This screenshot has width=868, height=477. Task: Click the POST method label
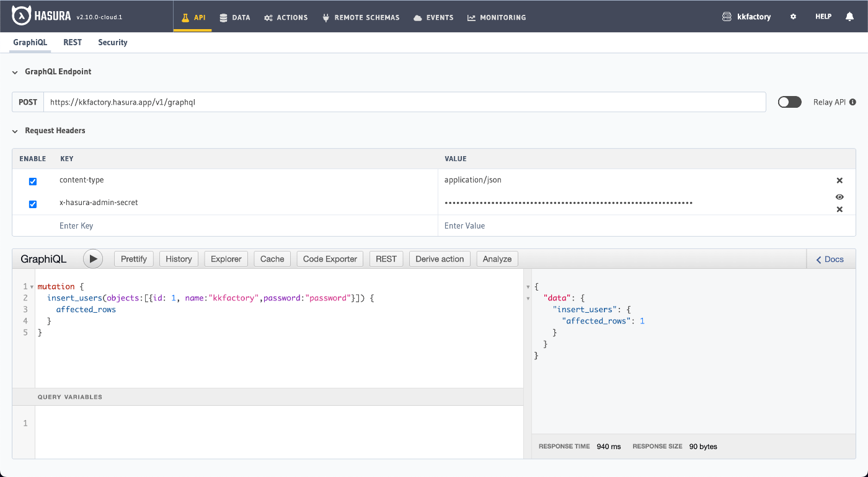point(28,102)
